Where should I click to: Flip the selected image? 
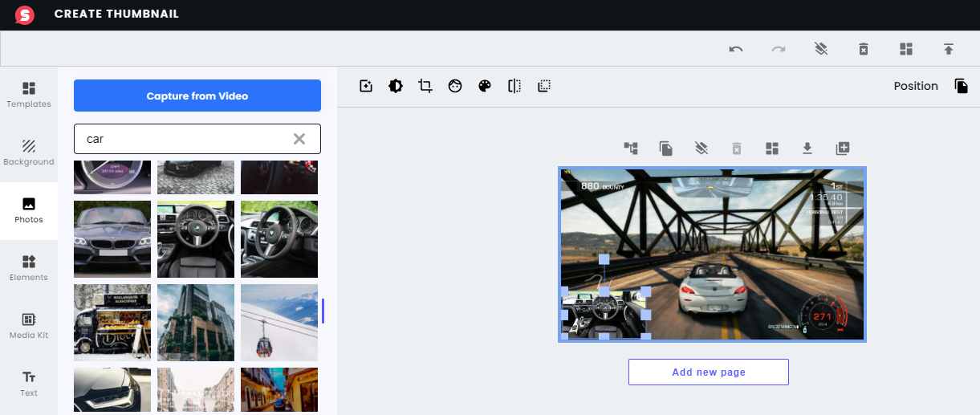pos(514,86)
